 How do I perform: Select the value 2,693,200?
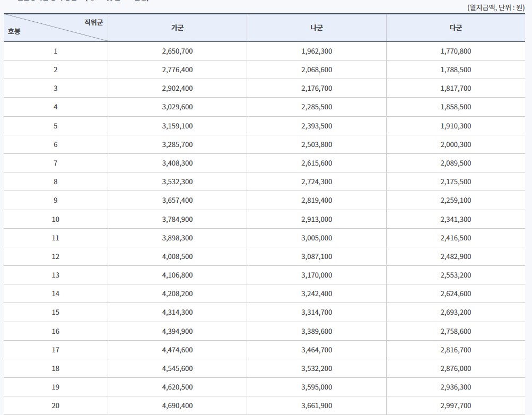click(x=456, y=312)
